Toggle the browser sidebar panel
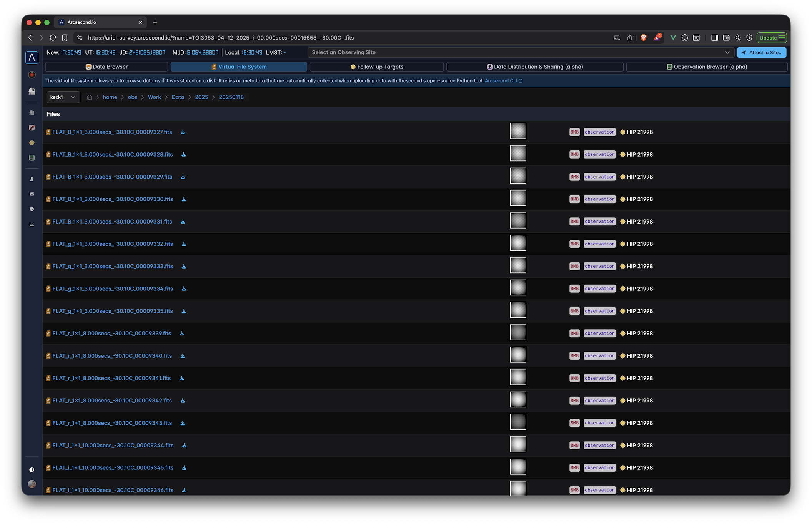The image size is (812, 524). (x=714, y=38)
